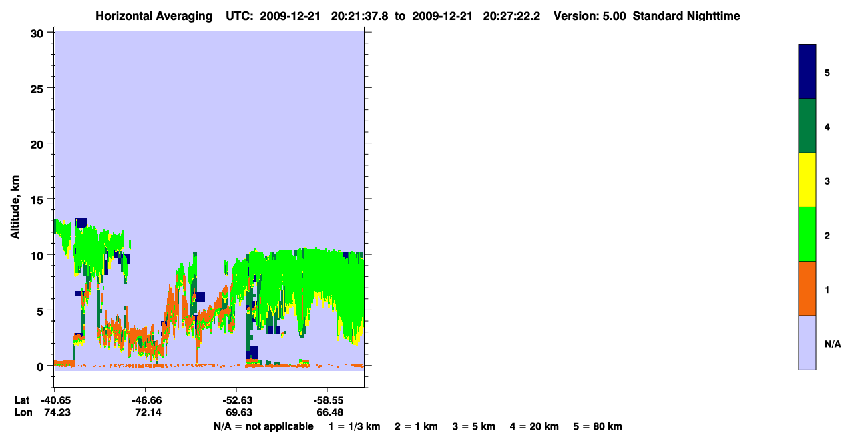Click the dark blue color bar segment labeled 5
Screen dimensions: 868x445
tap(807, 72)
